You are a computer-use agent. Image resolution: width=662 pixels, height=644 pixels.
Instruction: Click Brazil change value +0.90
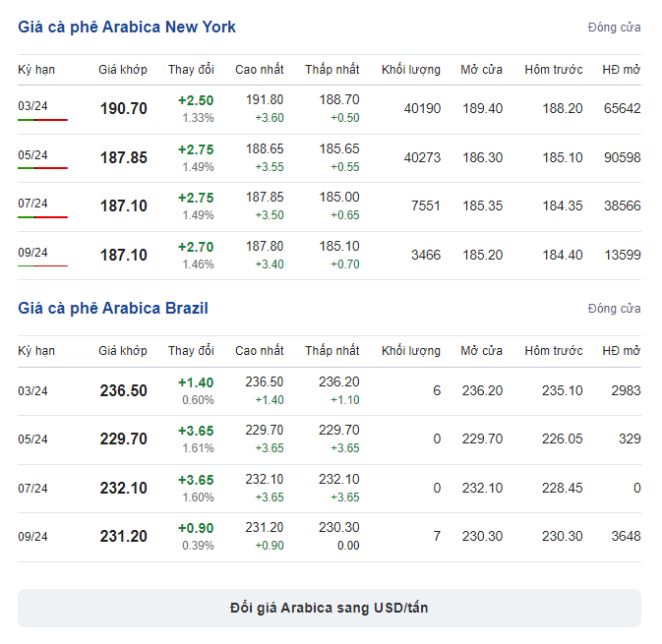tap(196, 528)
